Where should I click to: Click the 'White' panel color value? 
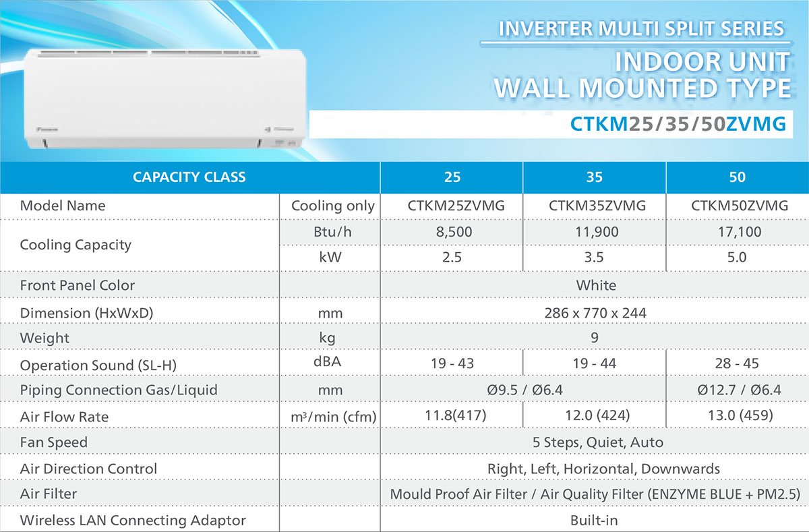pyautogui.click(x=596, y=285)
